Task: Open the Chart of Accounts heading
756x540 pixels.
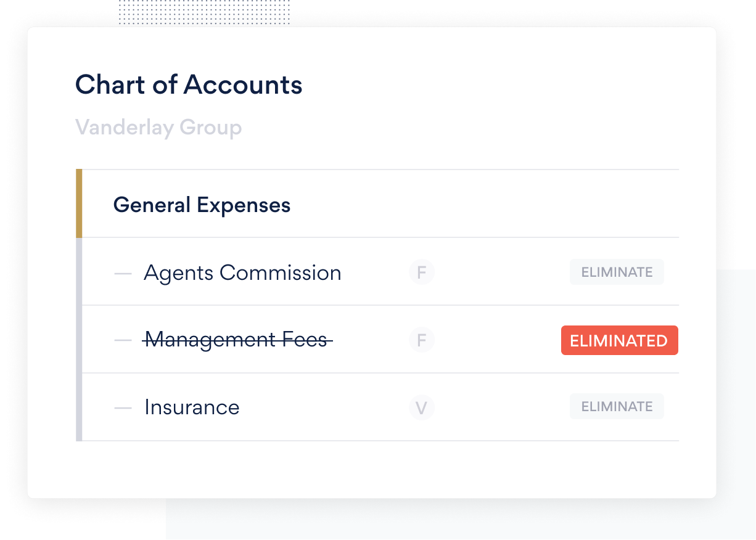Action: [x=189, y=84]
